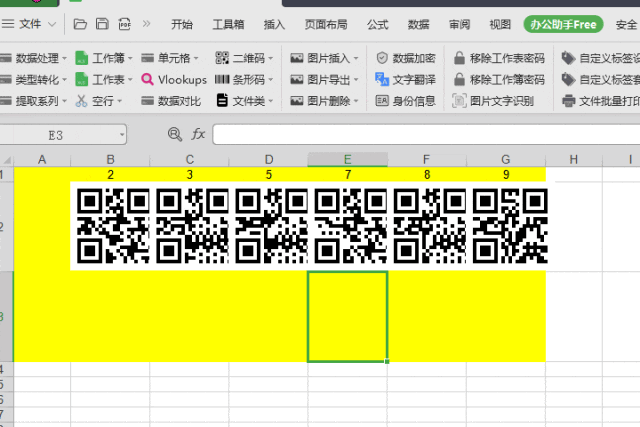Click the 移除工作表密码 lock icon
This screenshot has width=640, height=427.
(x=459, y=58)
